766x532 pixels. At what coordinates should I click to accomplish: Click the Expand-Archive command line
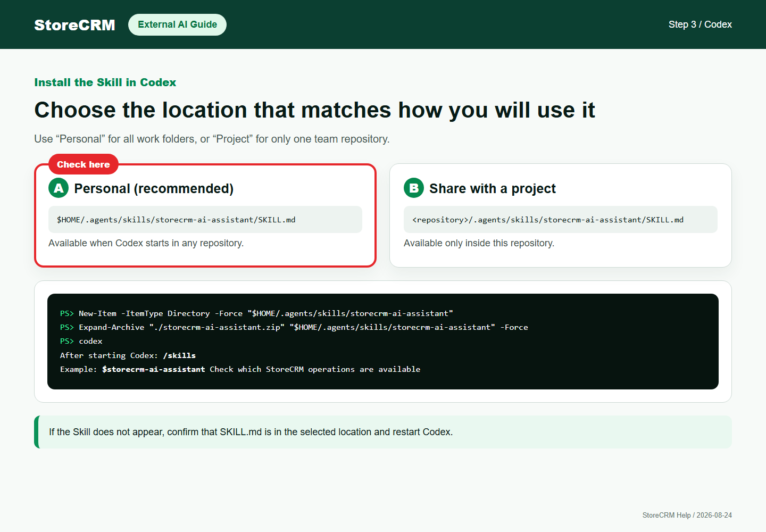(294, 327)
